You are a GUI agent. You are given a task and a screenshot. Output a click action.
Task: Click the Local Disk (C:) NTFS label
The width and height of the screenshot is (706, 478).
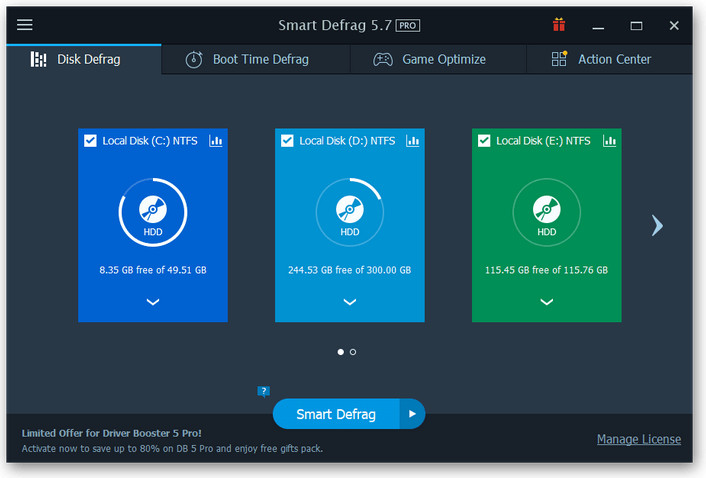150,141
